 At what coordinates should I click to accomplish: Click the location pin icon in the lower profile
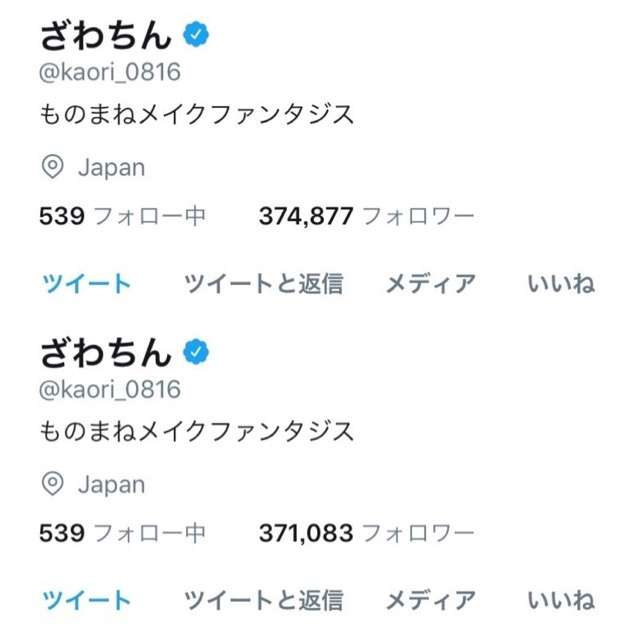(x=53, y=484)
